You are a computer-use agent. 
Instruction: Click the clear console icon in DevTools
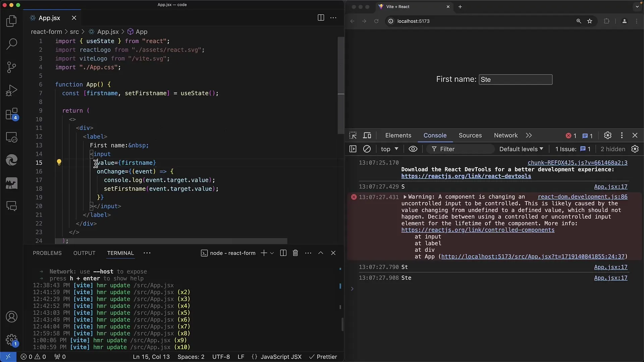367,149
